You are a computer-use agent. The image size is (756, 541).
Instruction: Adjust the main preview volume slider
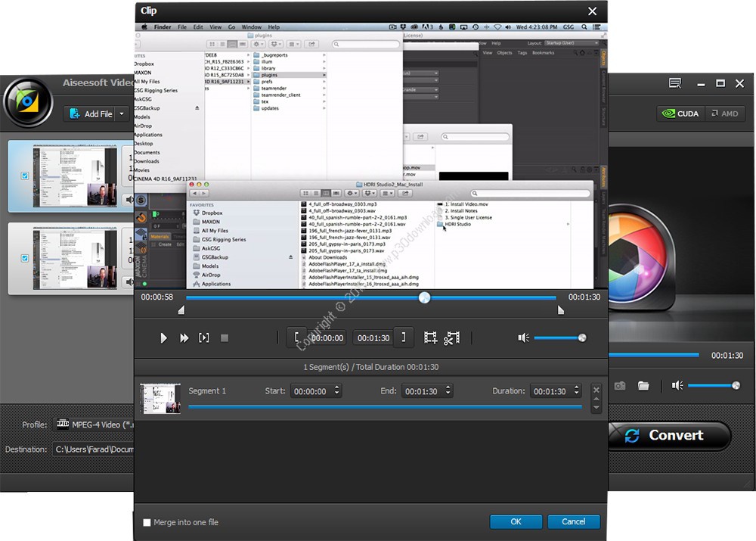(x=714, y=386)
